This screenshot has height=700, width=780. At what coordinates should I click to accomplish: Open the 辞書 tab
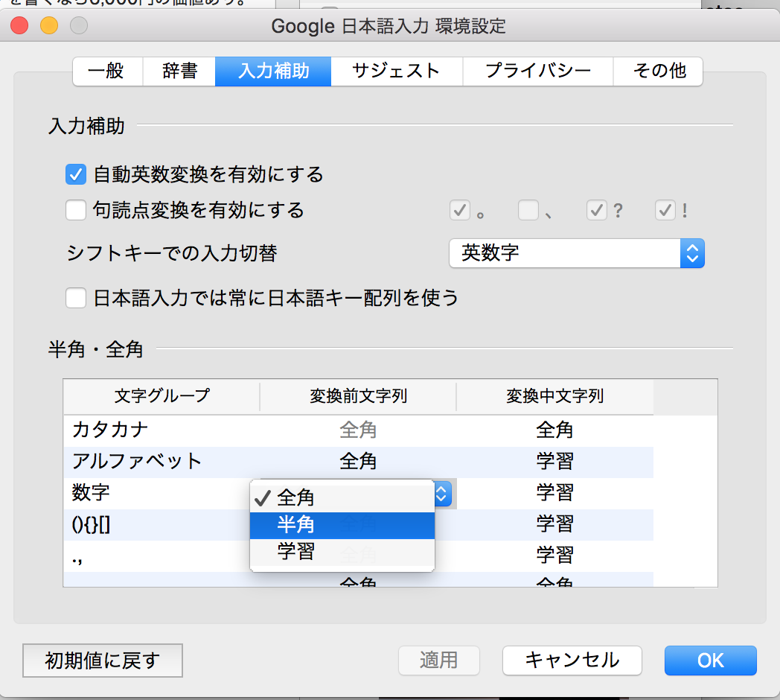pos(179,71)
